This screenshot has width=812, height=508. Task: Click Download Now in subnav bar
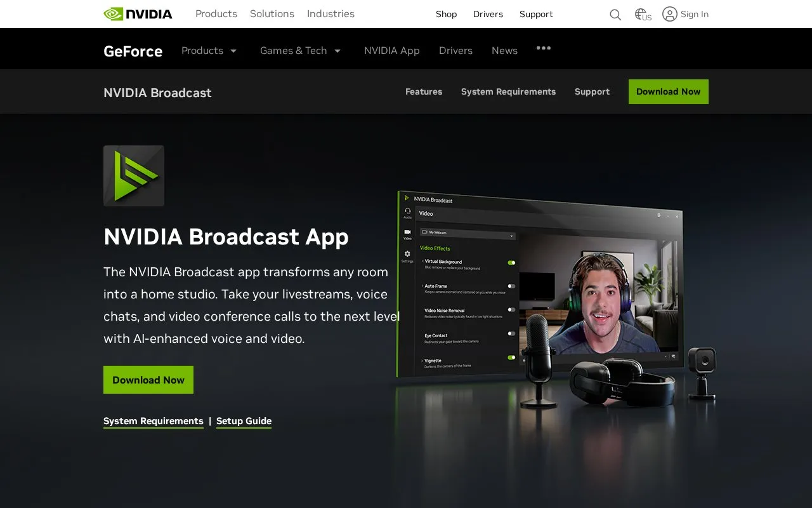[669, 91]
